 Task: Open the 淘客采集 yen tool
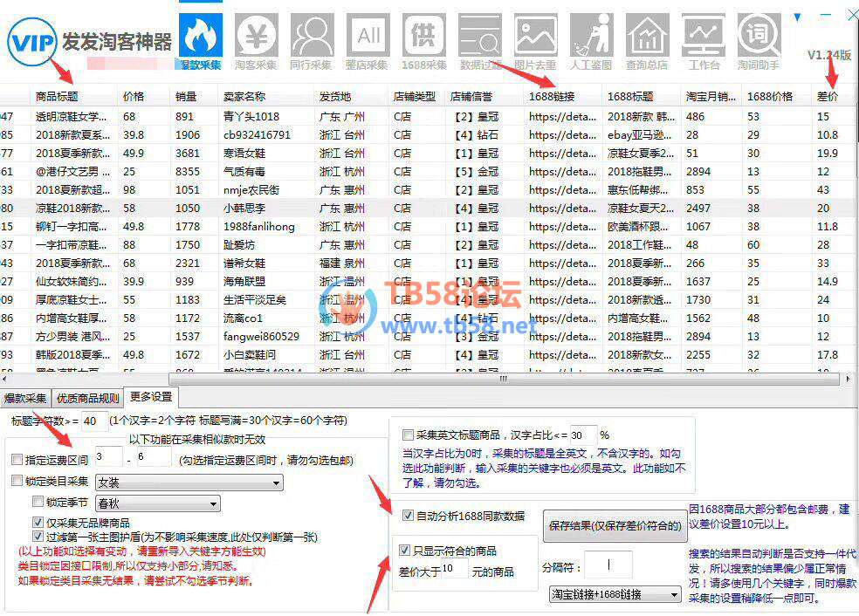click(x=256, y=42)
